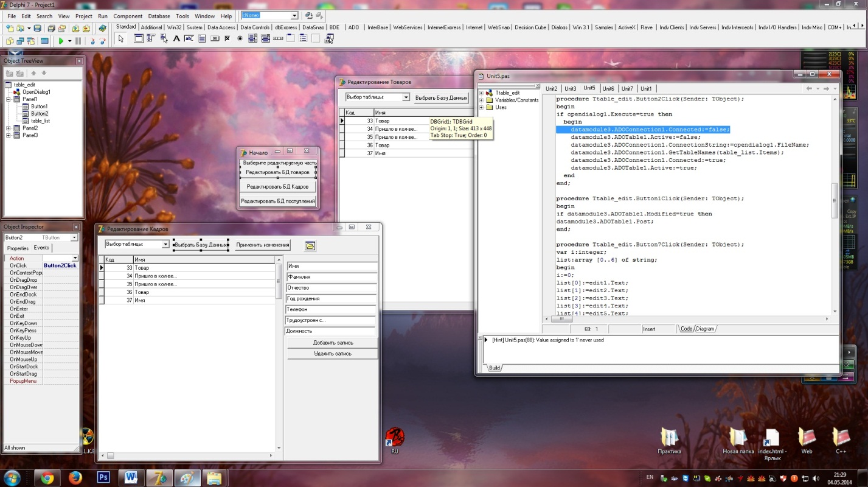The height and width of the screenshot is (487, 868).
Task: Open Выбор таблицы combo in Кадров form
Action: tap(165, 244)
